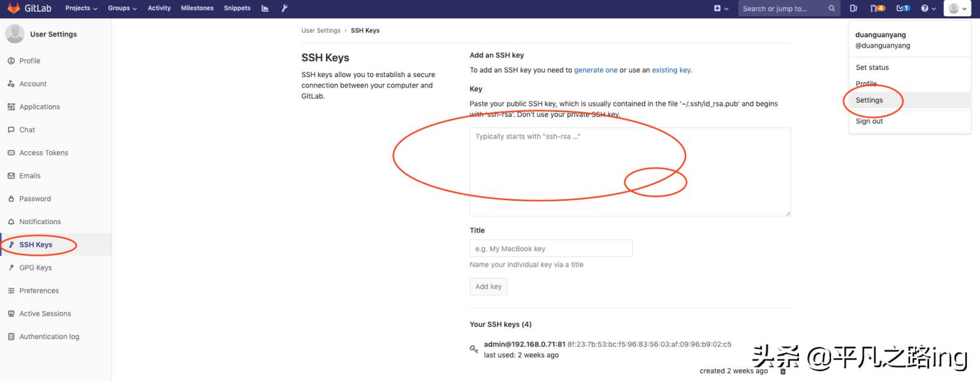Viewport: 980px width, 381px height.
Task: Click the generate one link
Action: point(596,69)
